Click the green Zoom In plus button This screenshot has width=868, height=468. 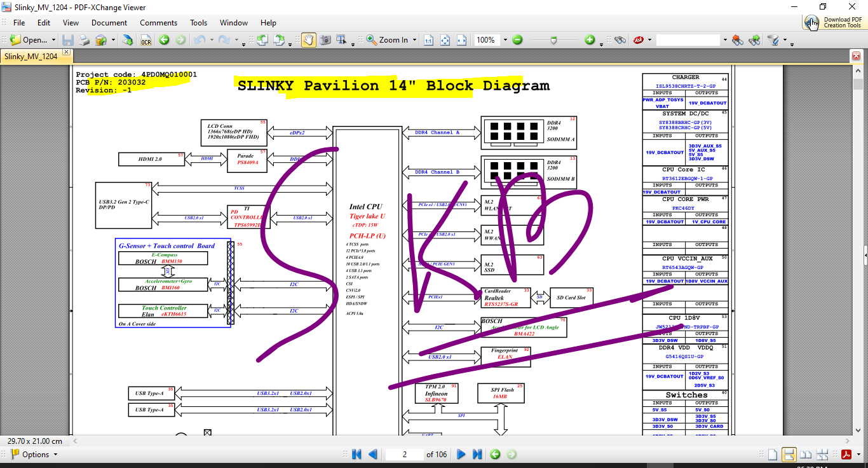click(590, 40)
